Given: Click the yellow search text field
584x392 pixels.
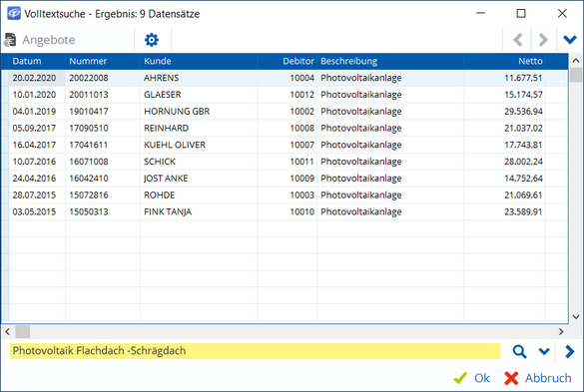Looking at the screenshot, I should (x=255, y=351).
